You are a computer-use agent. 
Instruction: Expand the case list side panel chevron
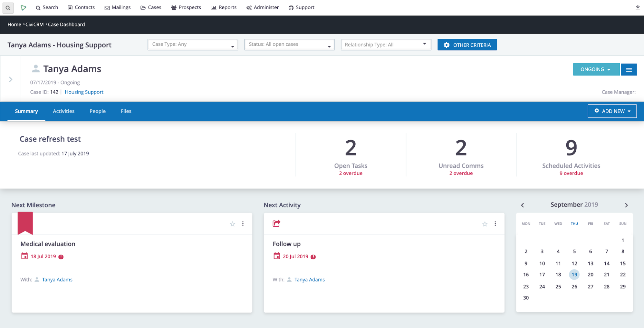(11, 79)
